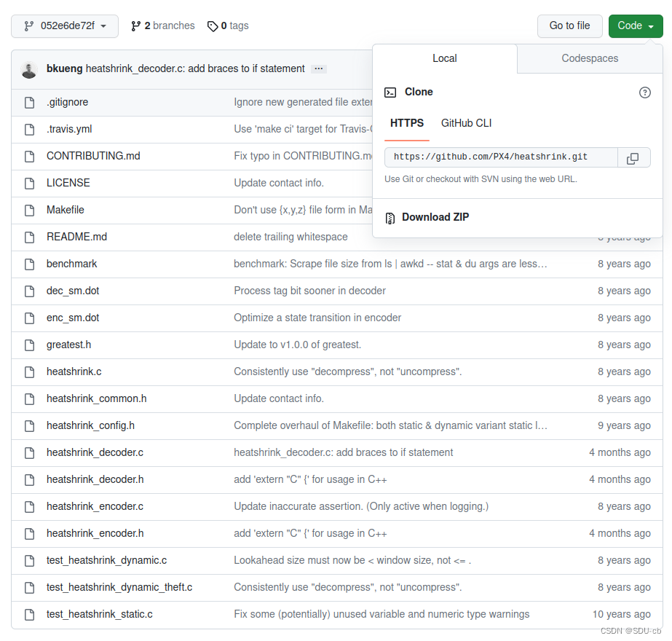The width and height of the screenshot is (672, 641).
Task: Click the terminal icon beside Clone
Action: coord(390,93)
